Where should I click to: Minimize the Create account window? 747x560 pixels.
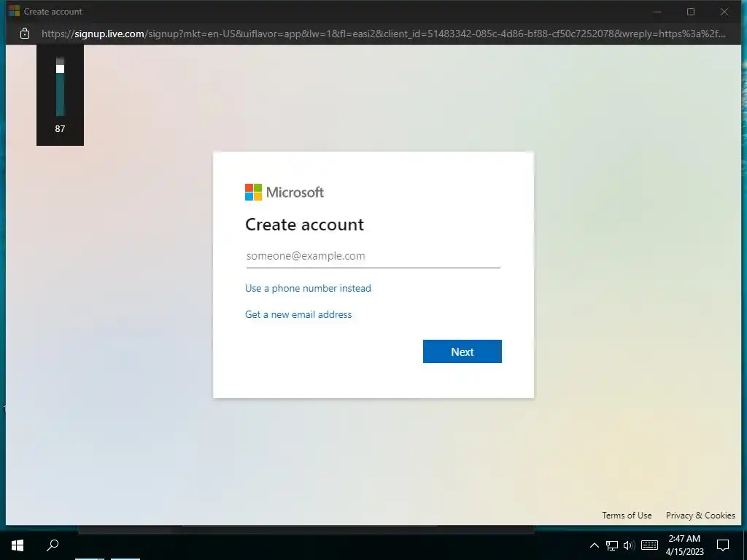(x=657, y=12)
